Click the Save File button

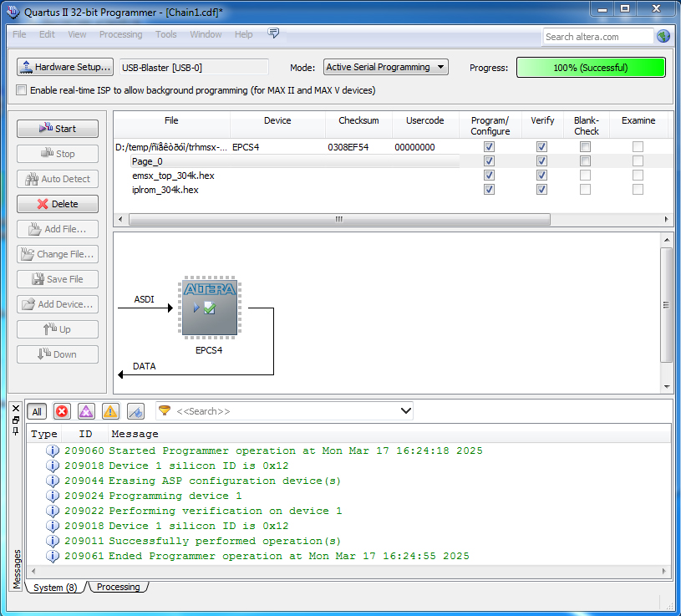pos(58,279)
